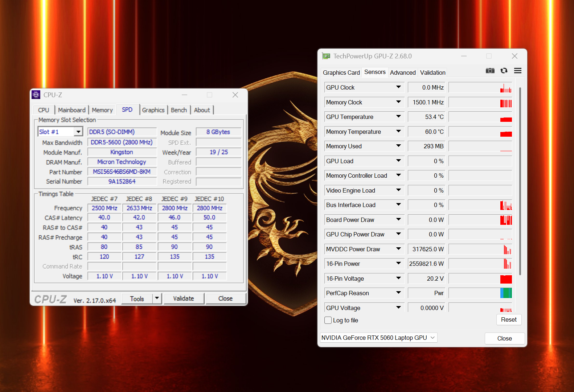Click the Part Number field in CPU-Z
574x392 pixels.
click(x=122, y=172)
